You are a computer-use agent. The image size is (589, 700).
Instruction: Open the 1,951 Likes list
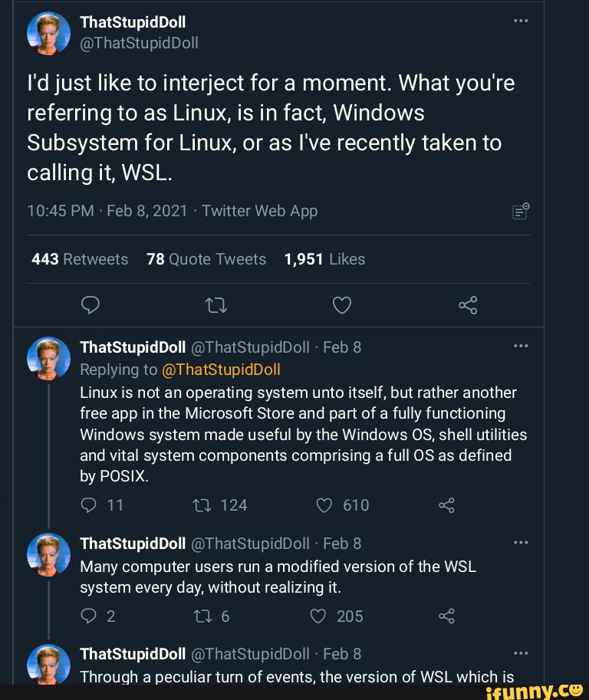coord(324,259)
